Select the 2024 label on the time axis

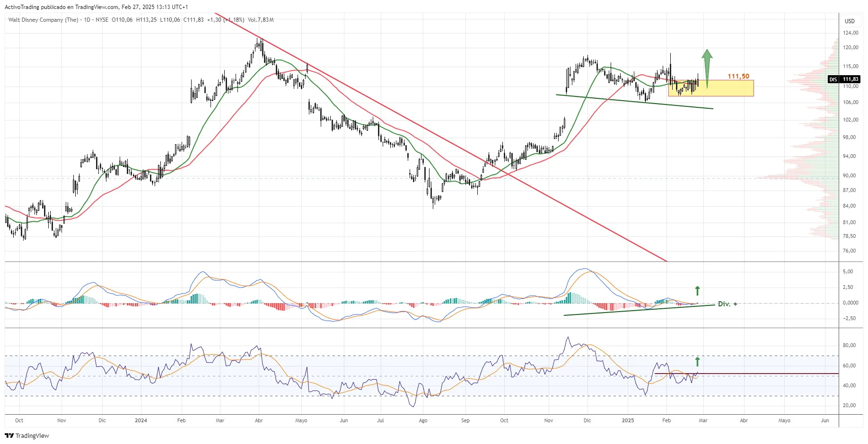140,420
